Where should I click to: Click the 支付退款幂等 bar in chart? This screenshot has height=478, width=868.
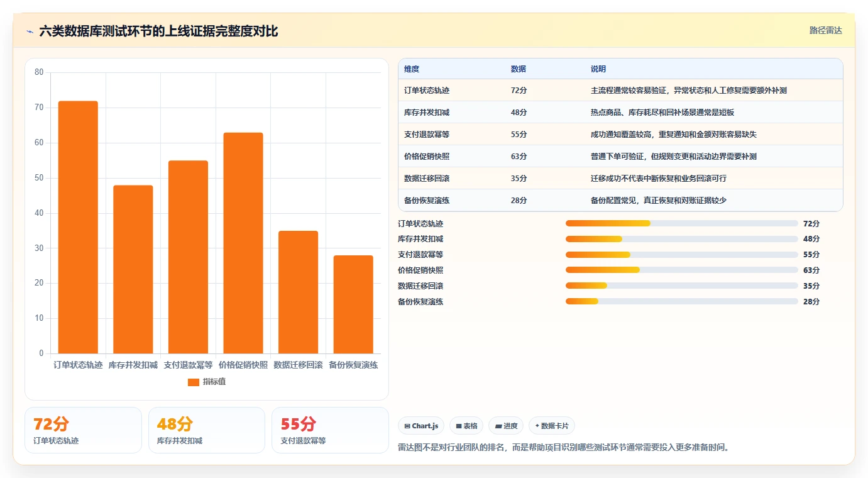pos(188,257)
